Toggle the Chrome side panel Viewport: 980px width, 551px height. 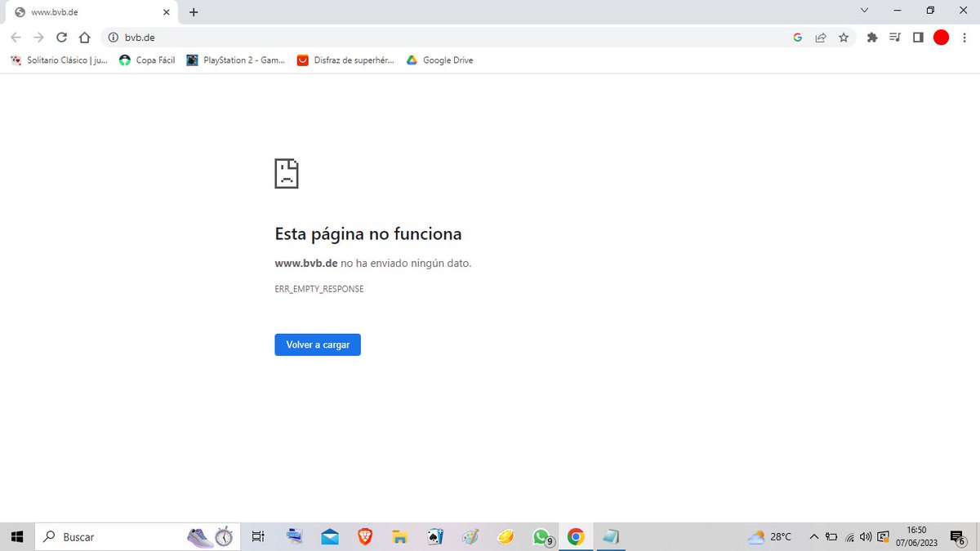coord(918,38)
